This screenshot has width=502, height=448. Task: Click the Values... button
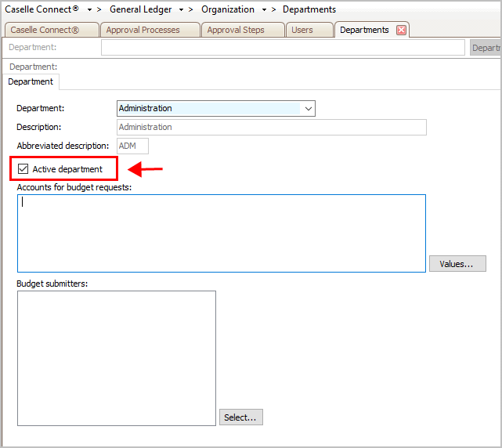click(457, 264)
